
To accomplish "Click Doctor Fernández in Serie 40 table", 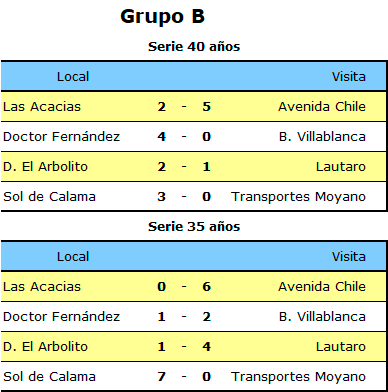I will coord(61,137).
